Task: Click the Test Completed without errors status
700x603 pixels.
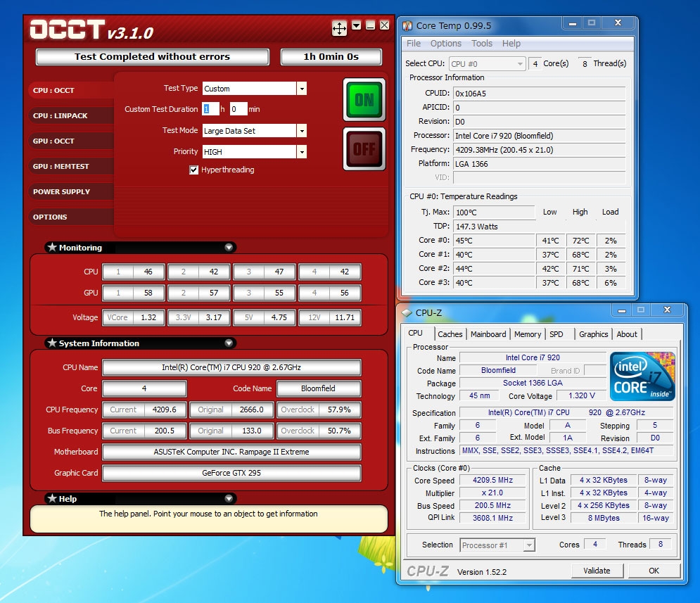Action: tap(152, 57)
